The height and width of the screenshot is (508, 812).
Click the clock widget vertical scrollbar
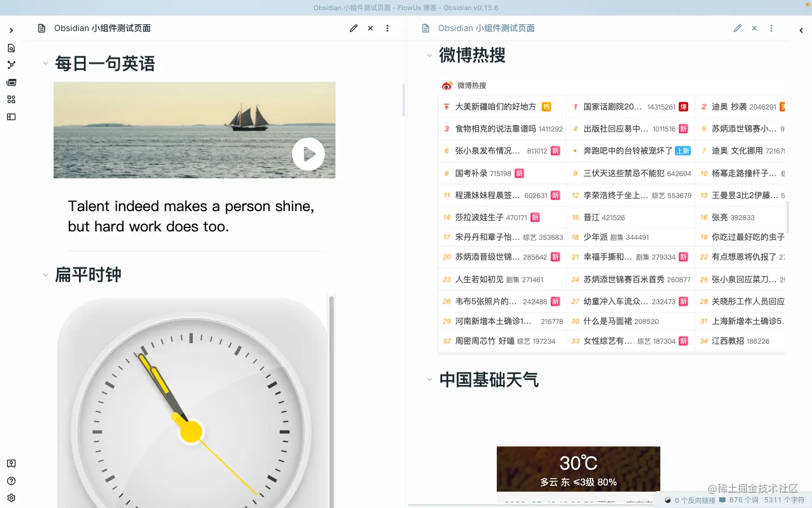(x=332, y=401)
